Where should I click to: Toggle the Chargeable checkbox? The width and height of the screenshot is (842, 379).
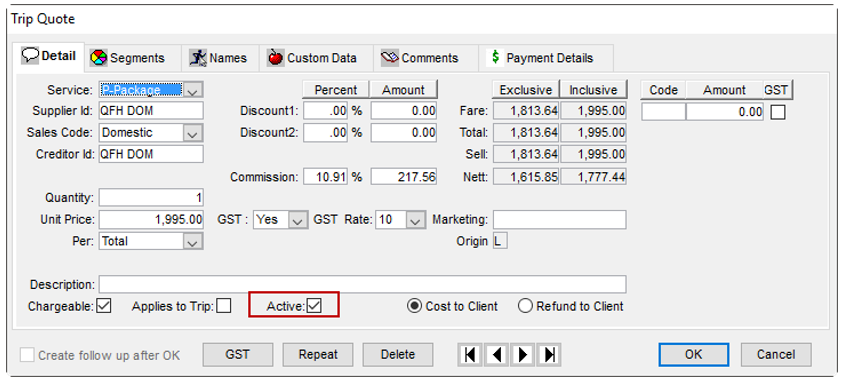104,306
